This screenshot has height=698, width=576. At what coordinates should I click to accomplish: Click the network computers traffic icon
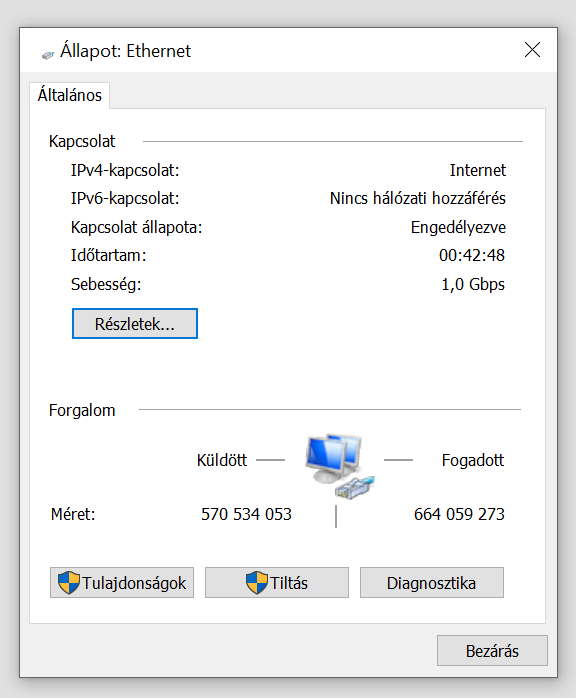click(x=340, y=466)
